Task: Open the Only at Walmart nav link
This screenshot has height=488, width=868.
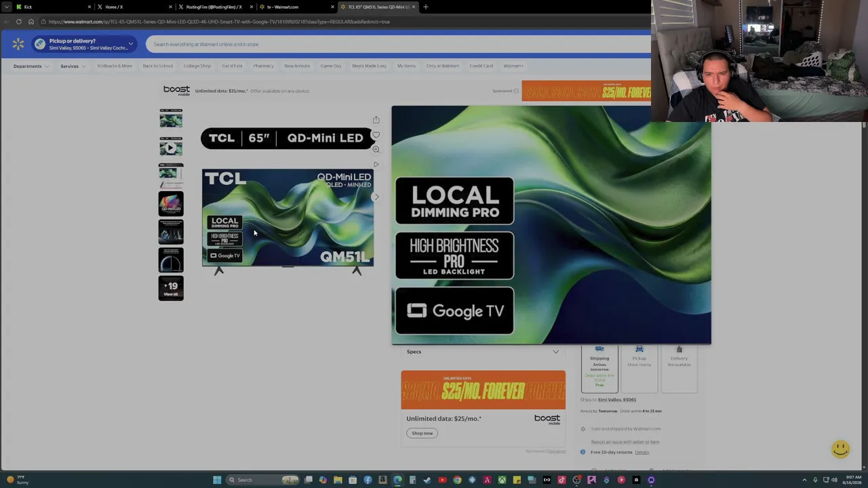Action: point(442,66)
